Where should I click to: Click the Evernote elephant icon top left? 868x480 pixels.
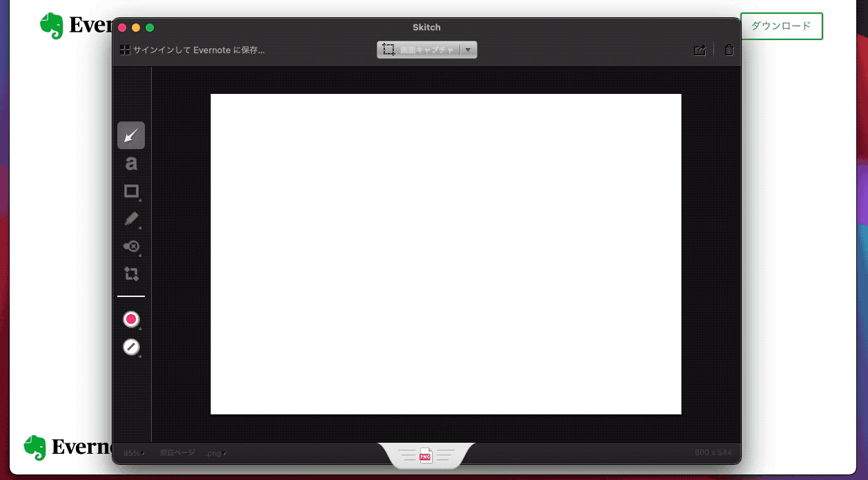pyautogui.click(x=51, y=25)
